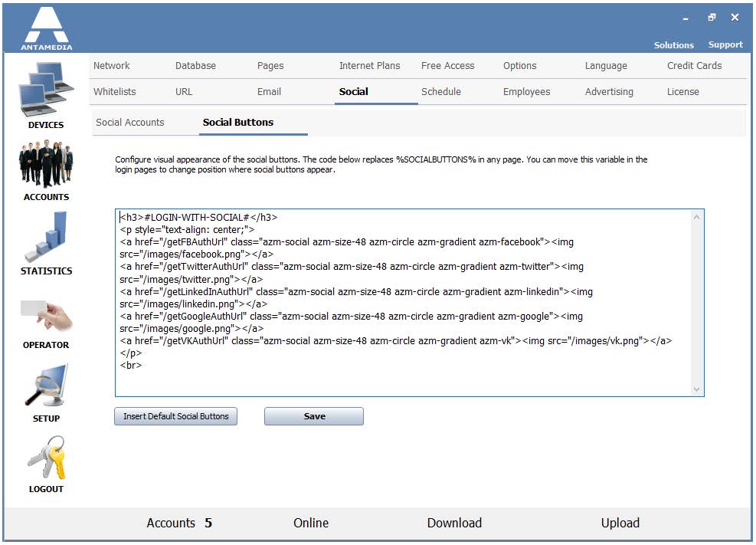
Task: Click the Upload status label
Action: [x=620, y=524]
